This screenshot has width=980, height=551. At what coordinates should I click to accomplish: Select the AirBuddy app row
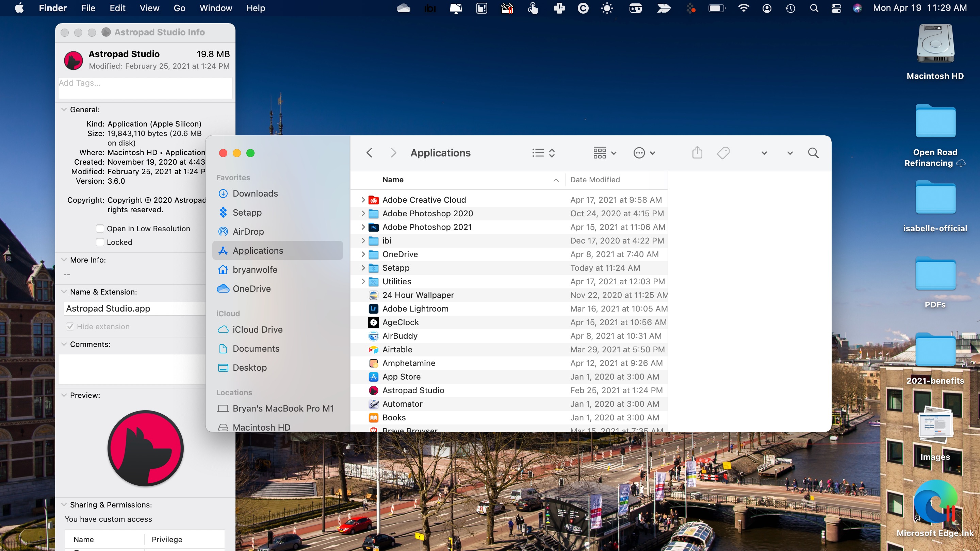pos(509,336)
